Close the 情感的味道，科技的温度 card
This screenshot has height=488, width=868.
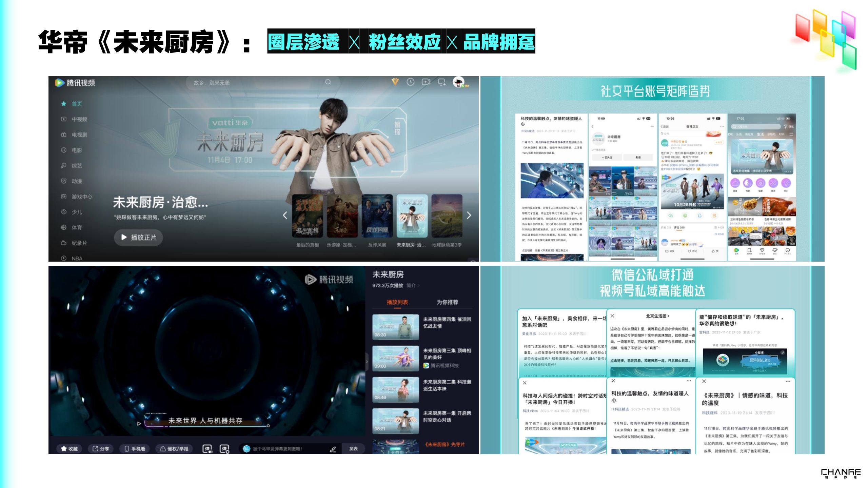tap(704, 381)
